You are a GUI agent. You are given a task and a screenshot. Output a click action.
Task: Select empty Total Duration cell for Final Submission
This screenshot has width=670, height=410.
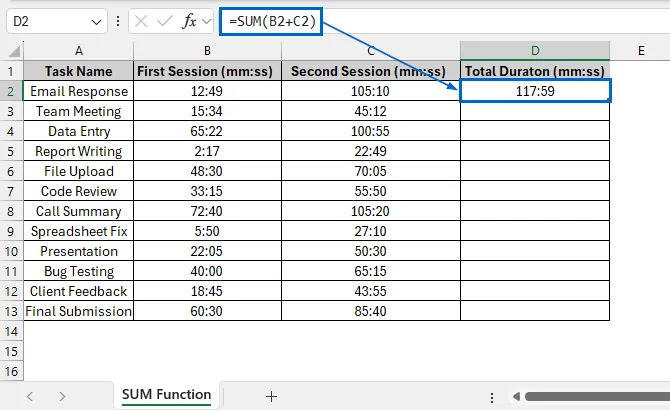point(535,311)
